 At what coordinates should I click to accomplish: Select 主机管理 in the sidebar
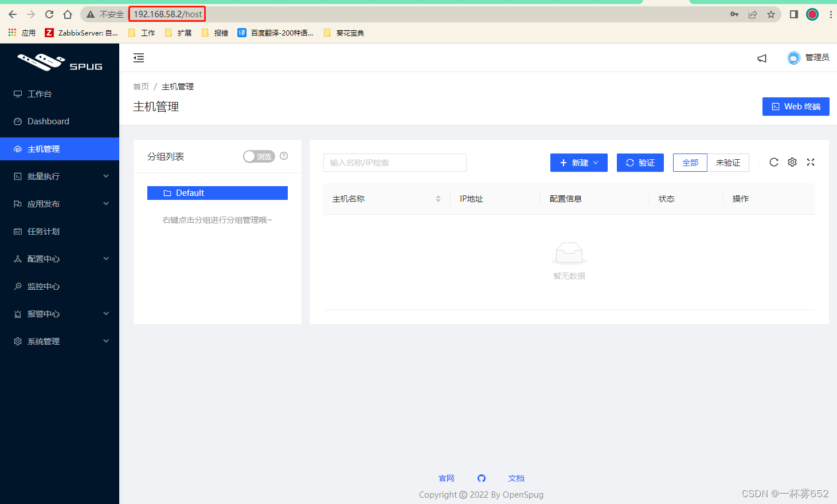coord(60,149)
